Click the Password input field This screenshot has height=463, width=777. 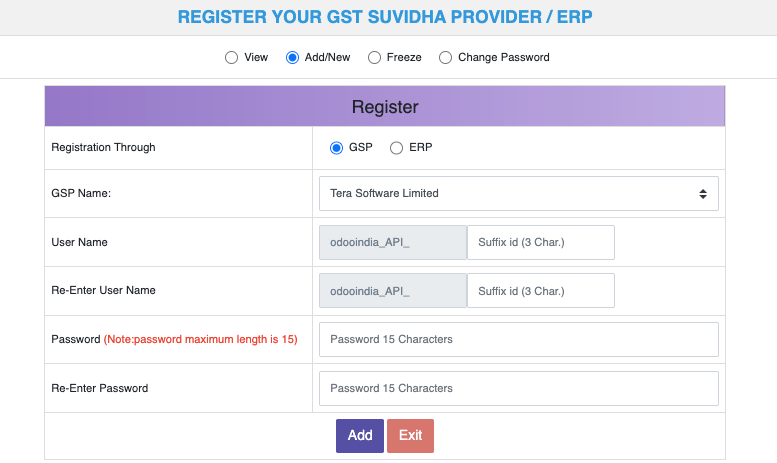click(x=518, y=339)
